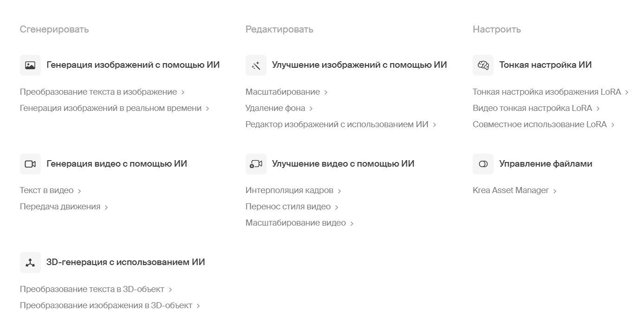Click the video camera generation icon
Viewport: 644px width, 324px height.
pos(30,164)
